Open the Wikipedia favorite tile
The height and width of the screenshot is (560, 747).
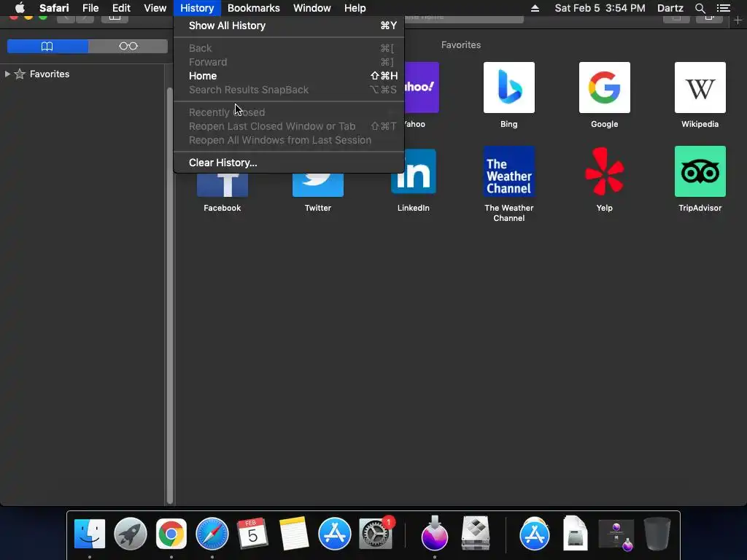click(700, 87)
